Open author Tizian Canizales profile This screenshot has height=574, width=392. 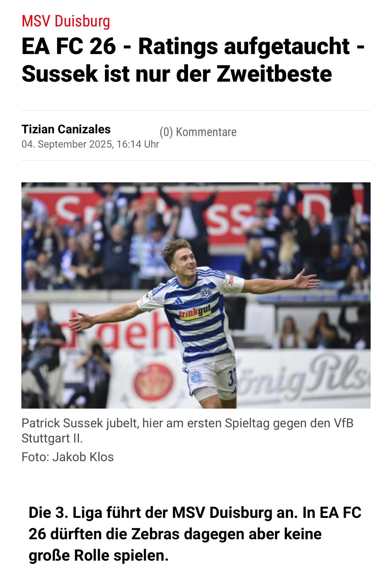tap(66, 129)
